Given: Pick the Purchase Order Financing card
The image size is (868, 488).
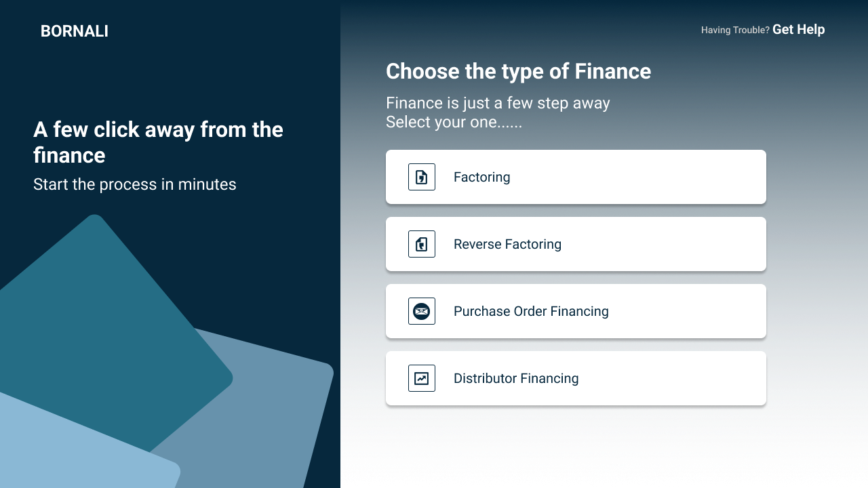Looking at the screenshot, I should pos(576,311).
